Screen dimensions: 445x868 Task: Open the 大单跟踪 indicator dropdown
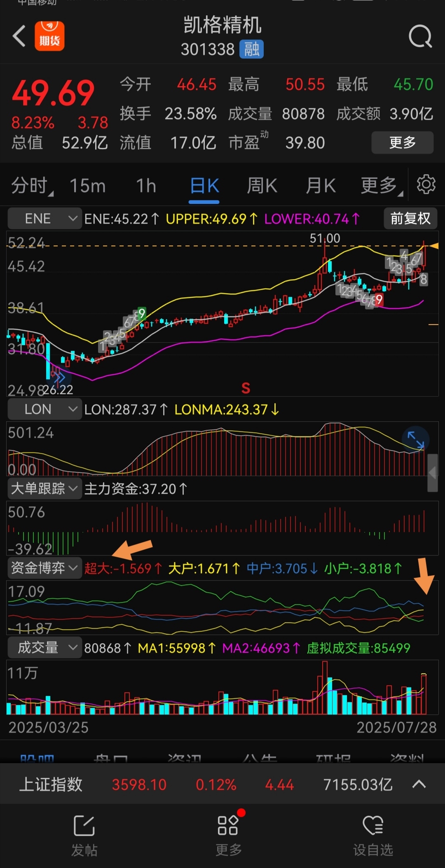tap(44, 489)
